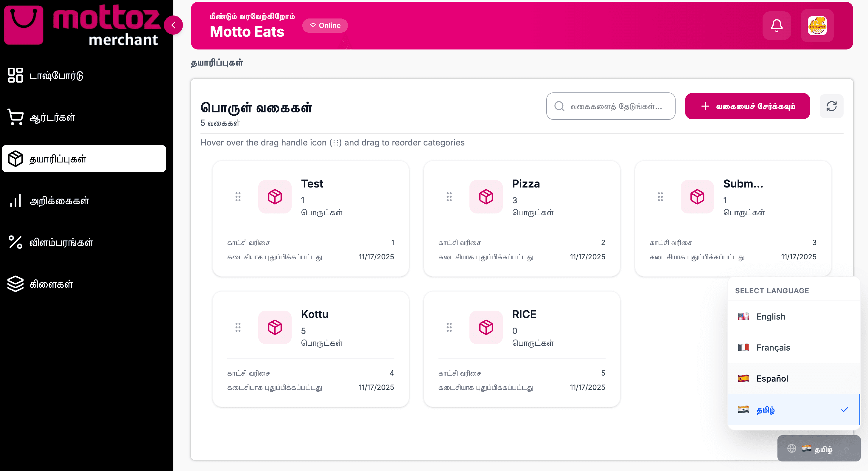The height and width of the screenshot is (471, 868).
Task: Focus the category search field
Action: [611, 106]
